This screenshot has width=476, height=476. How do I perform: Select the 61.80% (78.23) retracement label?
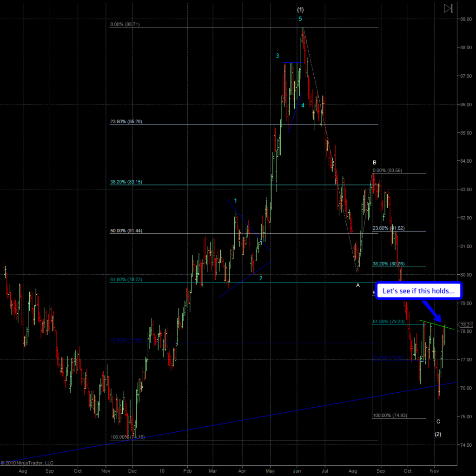pyautogui.click(x=389, y=322)
